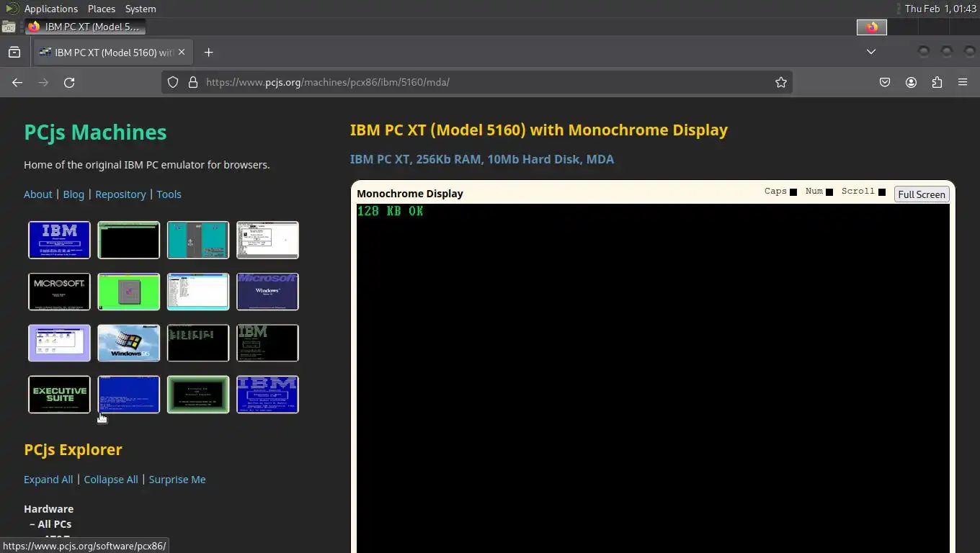Open the green-bordered black screen thumbnail
This screenshot has width=980, height=553.
(198, 395)
